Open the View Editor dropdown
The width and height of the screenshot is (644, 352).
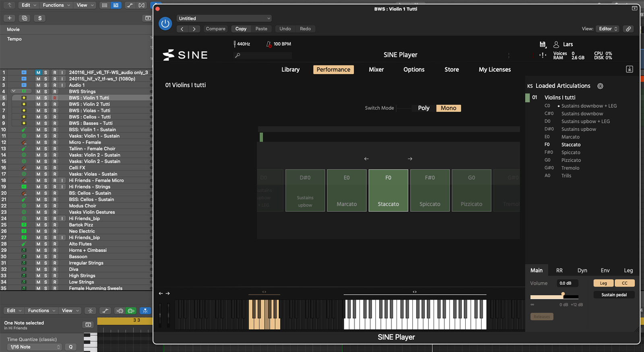607,29
